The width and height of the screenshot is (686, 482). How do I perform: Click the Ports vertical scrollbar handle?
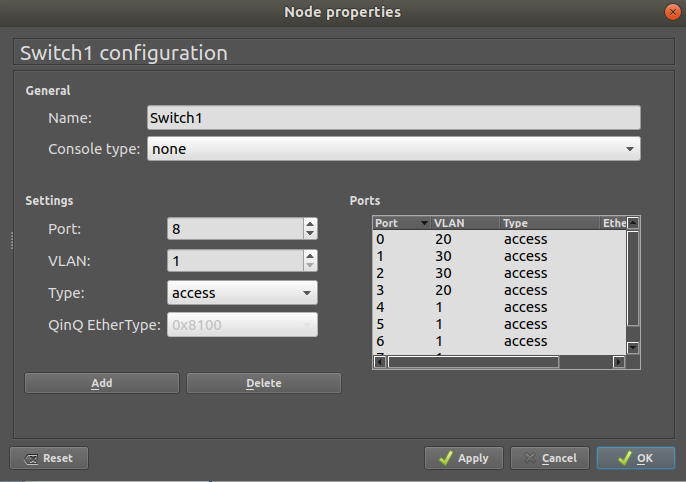point(633,279)
